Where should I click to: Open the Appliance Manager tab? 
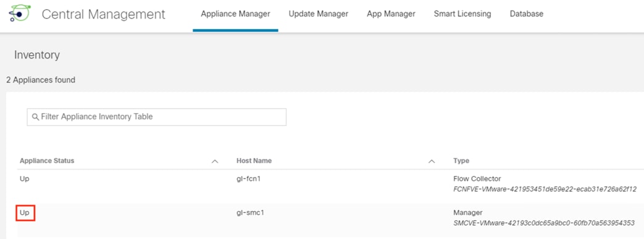point(235,14)
